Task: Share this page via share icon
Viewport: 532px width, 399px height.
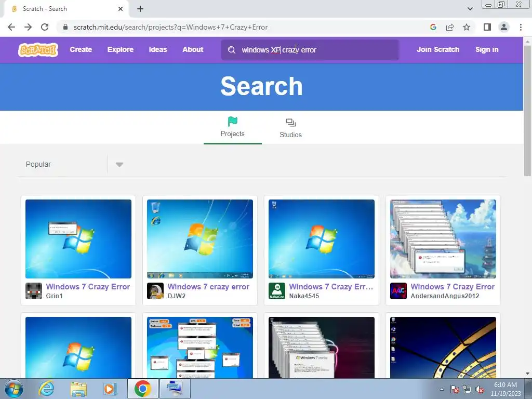Action: pyautogui.click(x=450, y=27)
